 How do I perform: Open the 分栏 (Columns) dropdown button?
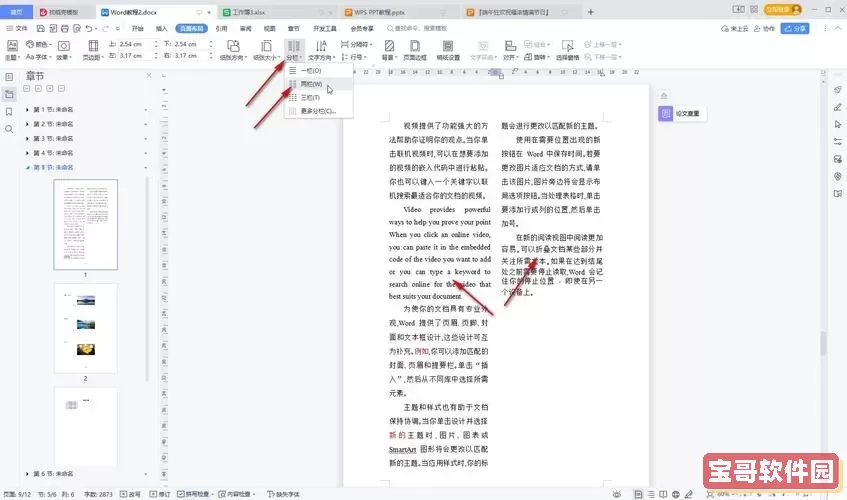(294, 50)
